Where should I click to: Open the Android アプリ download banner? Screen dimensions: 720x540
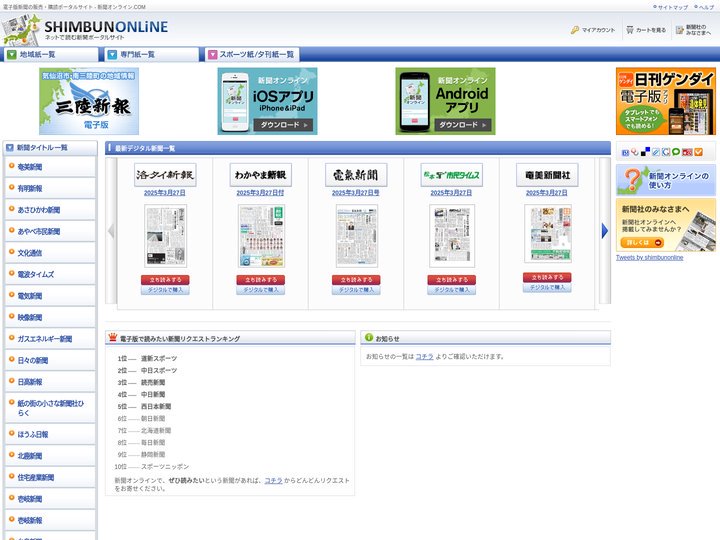click(x=445, y=101)
